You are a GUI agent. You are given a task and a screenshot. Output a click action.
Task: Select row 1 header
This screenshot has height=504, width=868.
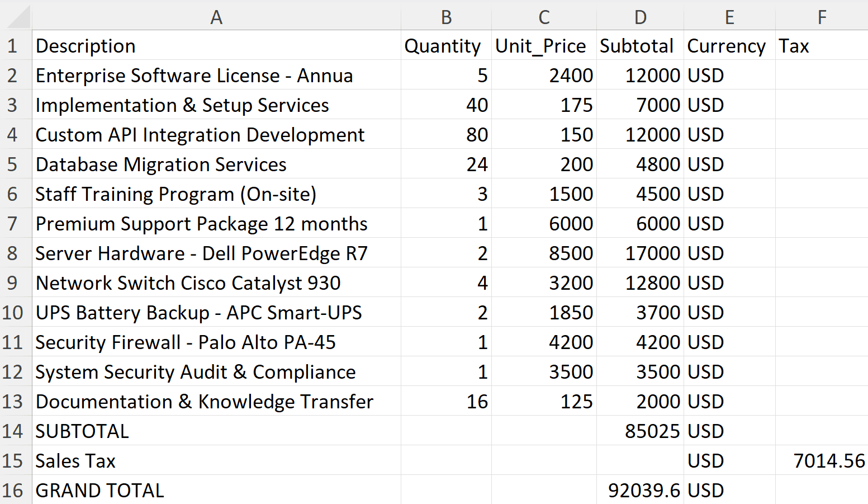[x=16, y=45]
